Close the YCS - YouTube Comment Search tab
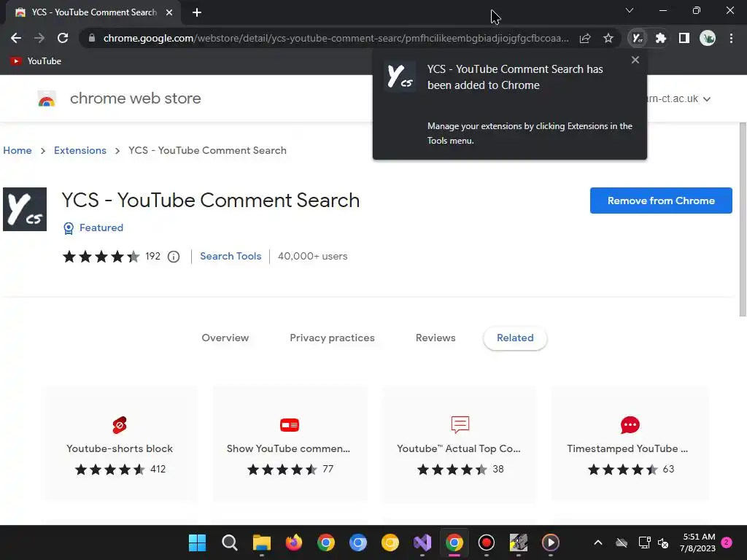747x560 pixels. (169, 12)
